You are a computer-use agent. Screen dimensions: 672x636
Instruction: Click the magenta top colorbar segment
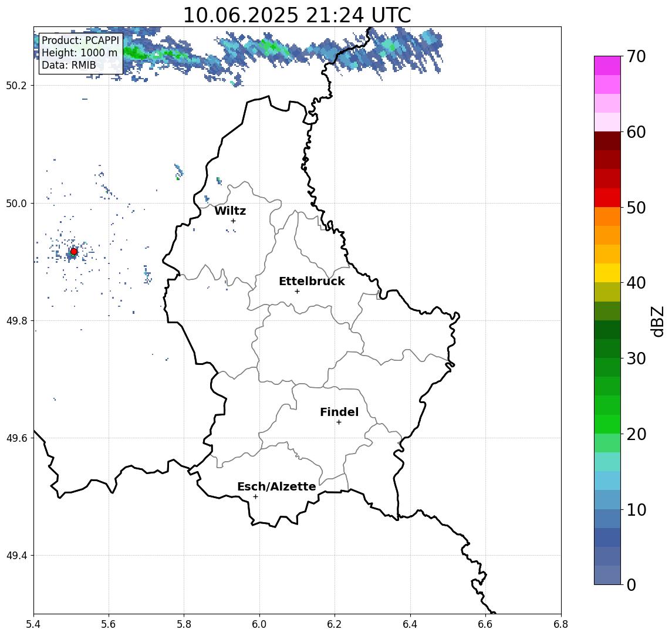(x=607, y=66)
